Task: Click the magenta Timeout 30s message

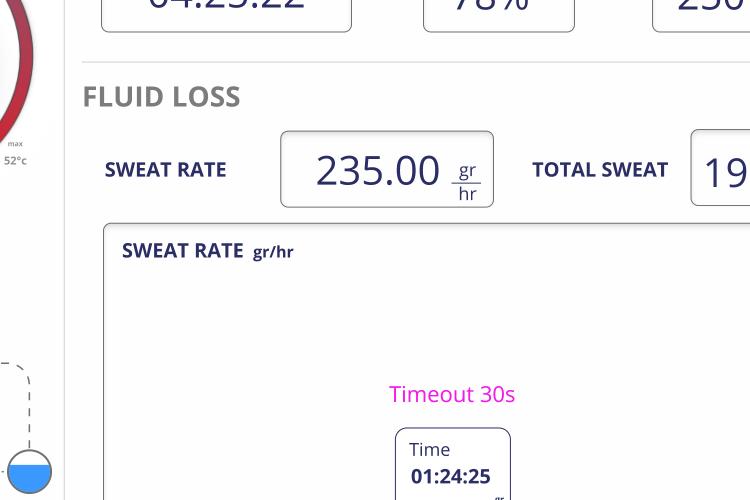Action: (452, 395)
